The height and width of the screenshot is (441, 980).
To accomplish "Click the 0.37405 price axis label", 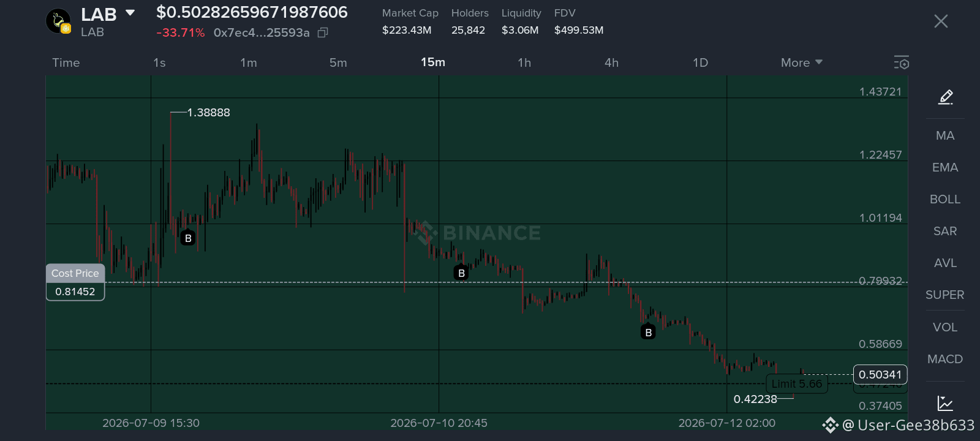I will [880, 406].
